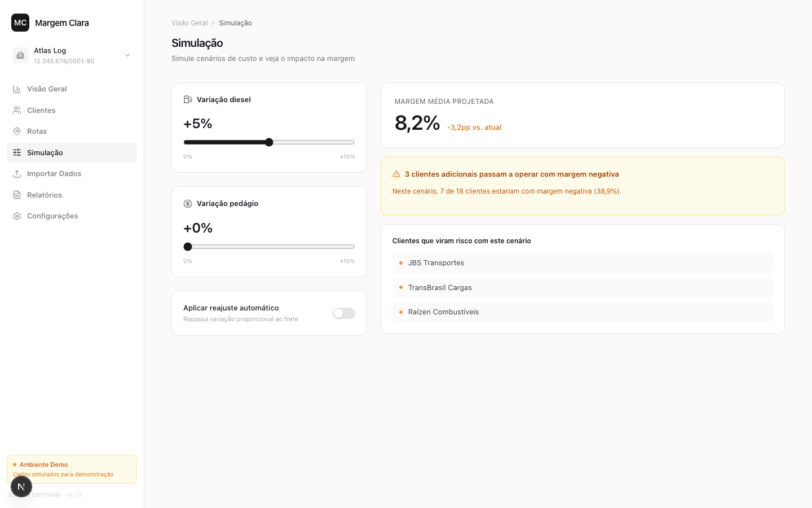Click the Relatórios document icon
The width and height of the screenshot is (812, 508).
(17, 195)
